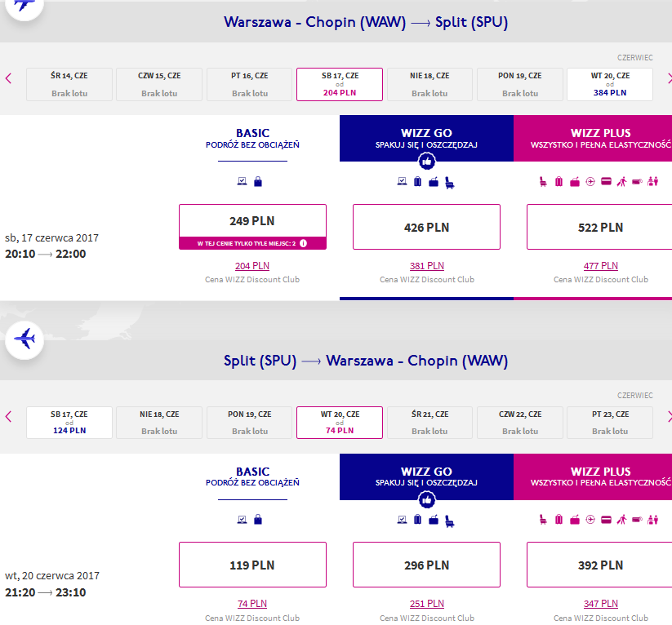672x625 pixels.
Task: Click info icon on limited seats banner
Action: coord(304,243)
